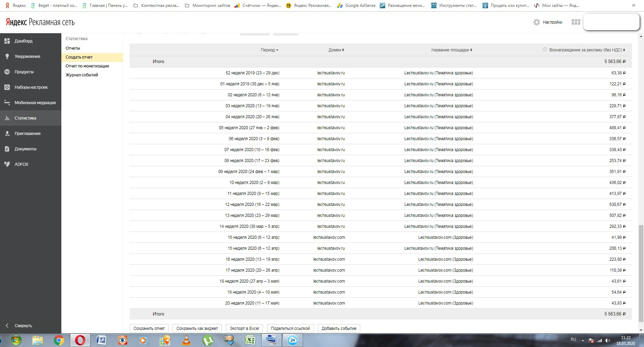Open the Размещение вечн... bookmark
644x347 pixels.
tap(403, 5)
